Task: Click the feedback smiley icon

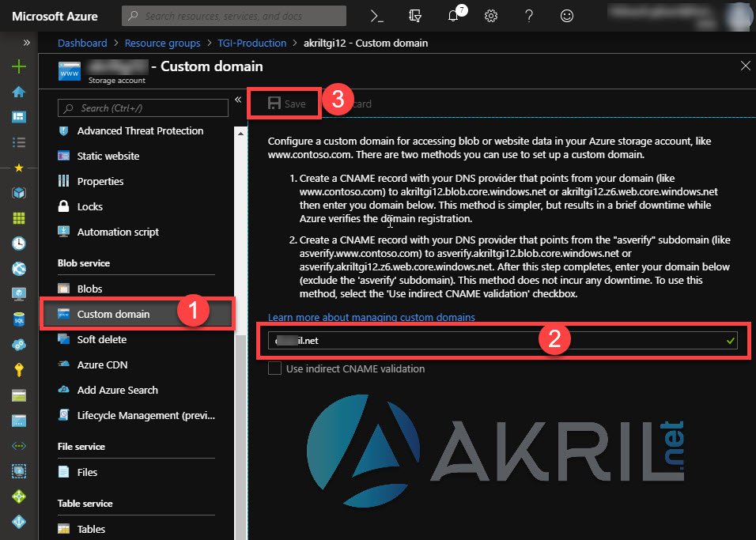Action: click(567, 16)
